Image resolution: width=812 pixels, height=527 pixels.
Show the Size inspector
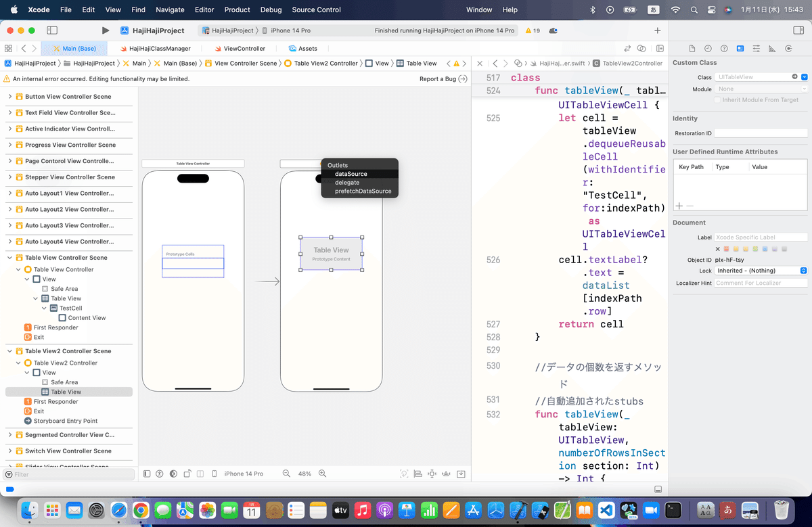[773, 49]
